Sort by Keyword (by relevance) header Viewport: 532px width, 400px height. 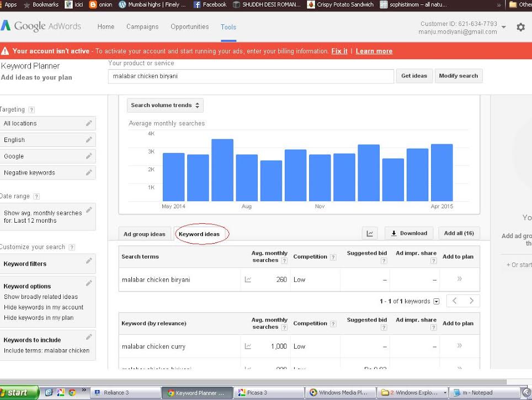click(x=154, y=323)
